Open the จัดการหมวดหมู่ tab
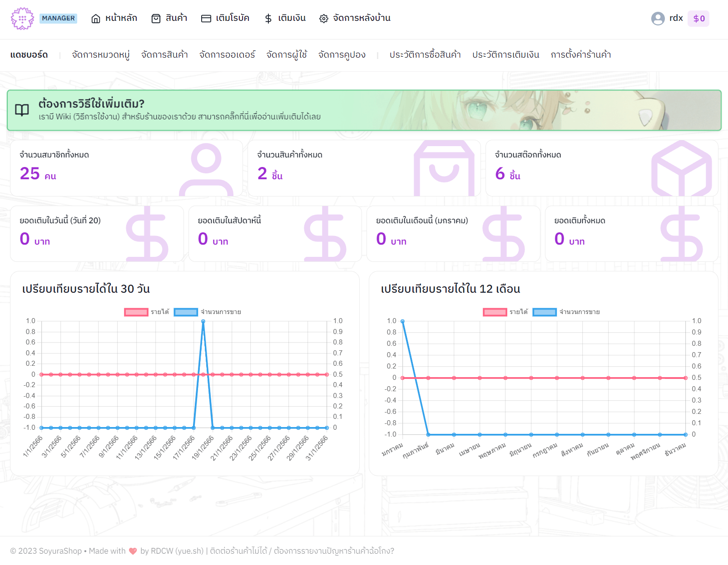Viewport: 728px width, 565px height. pos(101,55)
